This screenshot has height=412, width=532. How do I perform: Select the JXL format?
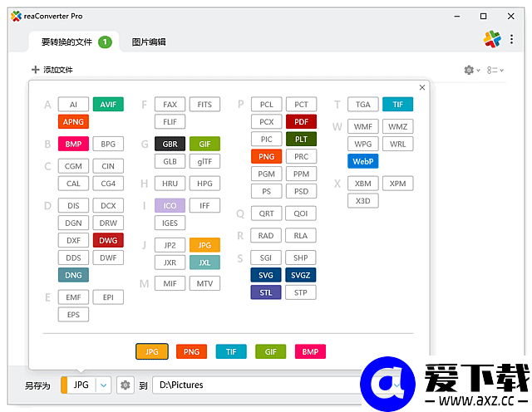[205, 262]
